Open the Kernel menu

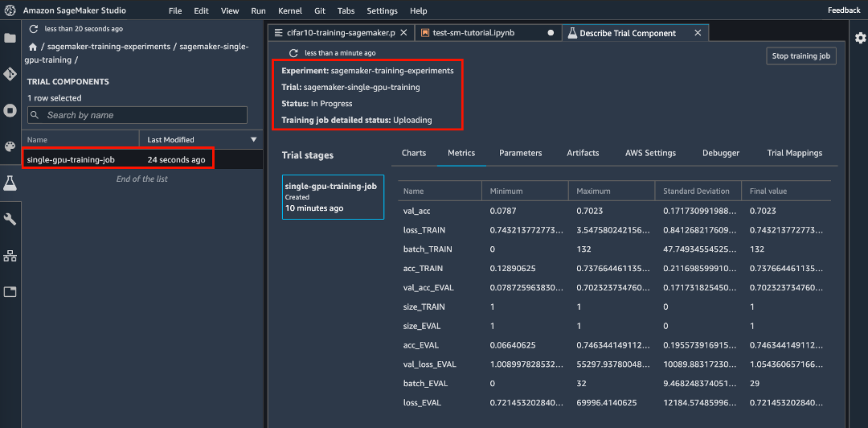290,10
